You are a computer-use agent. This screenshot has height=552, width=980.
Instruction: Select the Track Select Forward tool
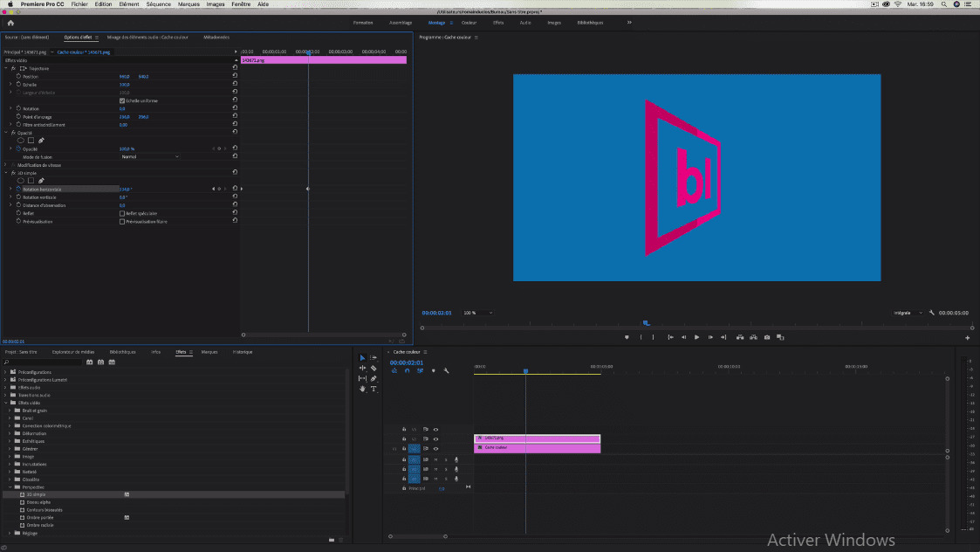373,358
